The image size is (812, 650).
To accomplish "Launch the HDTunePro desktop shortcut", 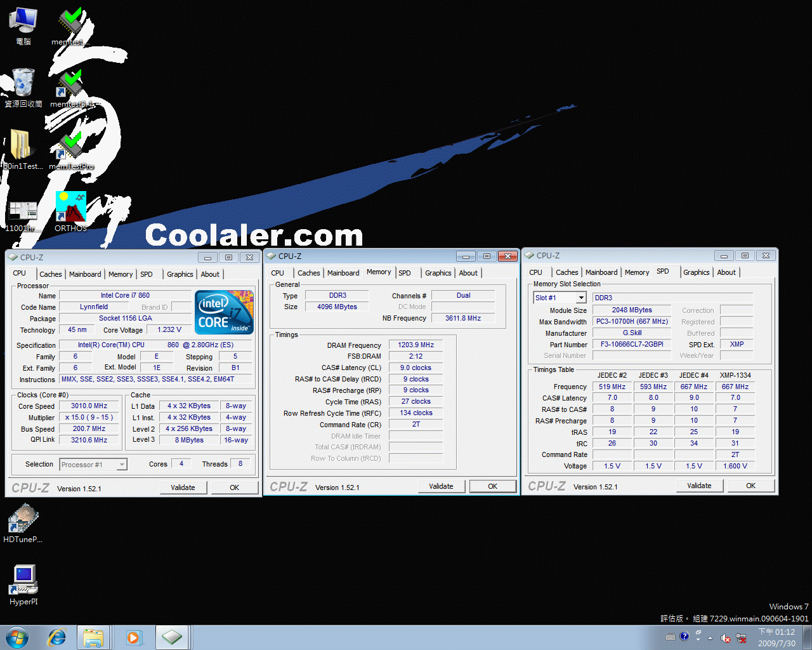I will point(23,523).
